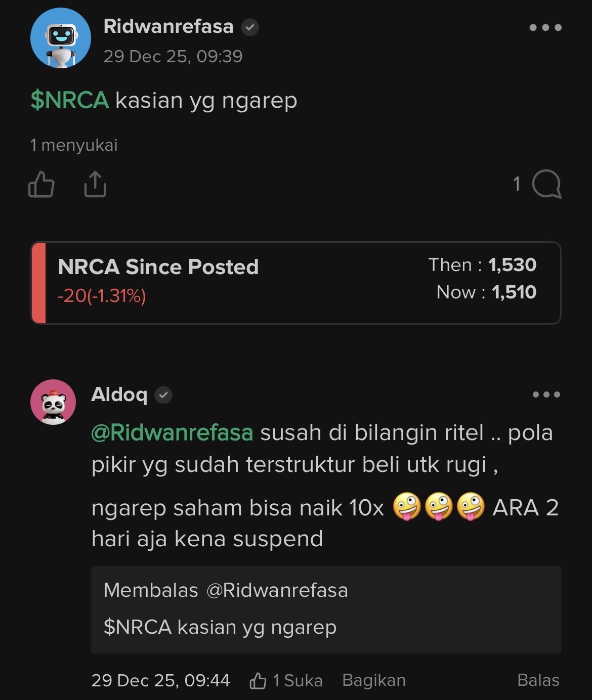Open the share icon under Ridwanrefasa's post
Screen dimensions: 592x700
[94, 185]
